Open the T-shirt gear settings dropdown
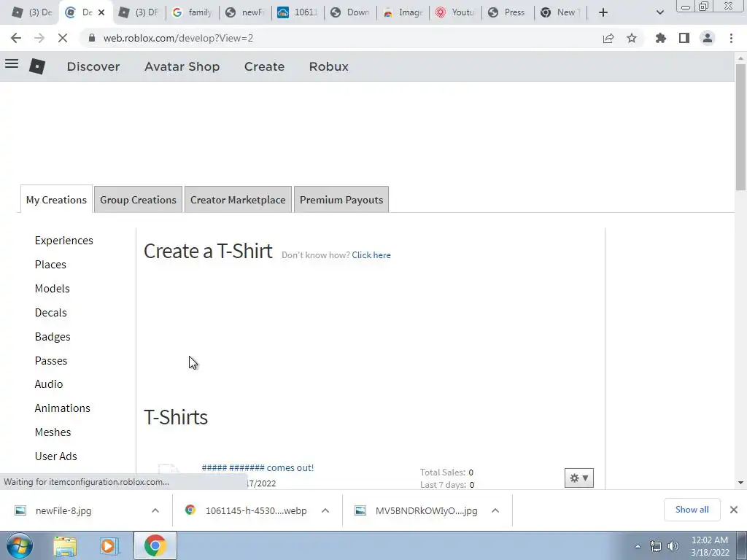 [x=578, y=478]
